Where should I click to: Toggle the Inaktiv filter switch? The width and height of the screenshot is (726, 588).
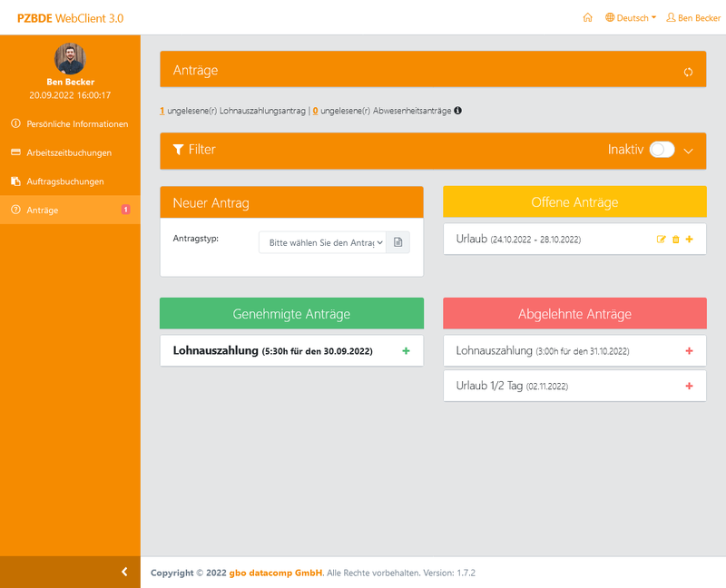tap(662, 150)
